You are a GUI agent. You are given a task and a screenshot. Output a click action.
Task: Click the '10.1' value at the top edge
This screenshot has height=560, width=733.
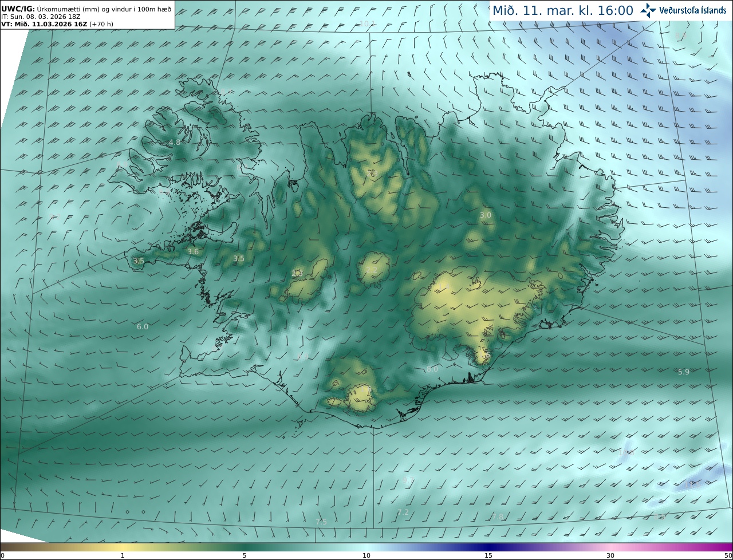[x=367, y=23]
